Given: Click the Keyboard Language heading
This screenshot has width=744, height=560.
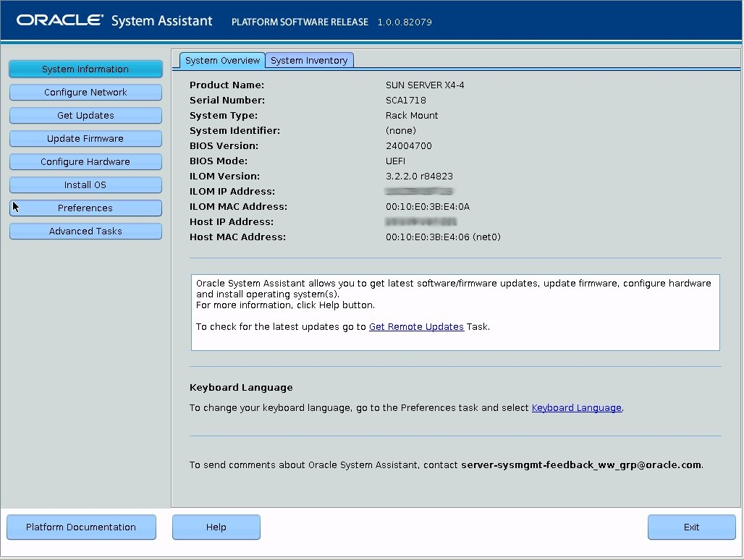Looking at the screenshot, I should (241, 387).
